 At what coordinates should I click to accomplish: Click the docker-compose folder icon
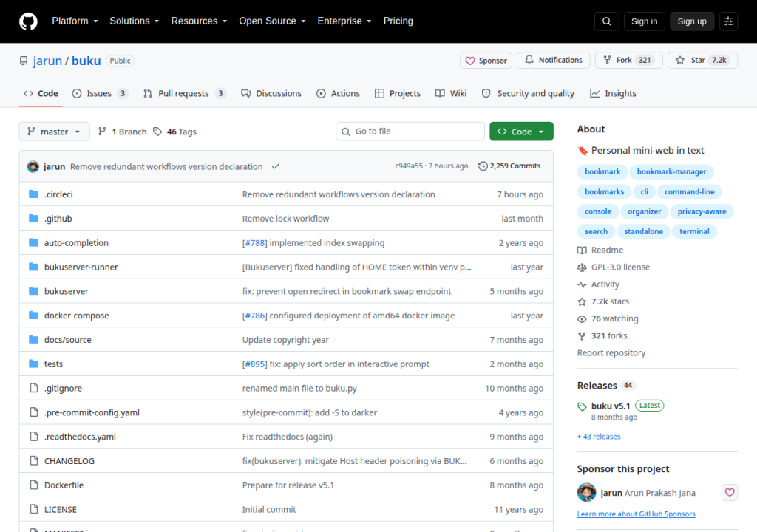[x=33, y=316]
